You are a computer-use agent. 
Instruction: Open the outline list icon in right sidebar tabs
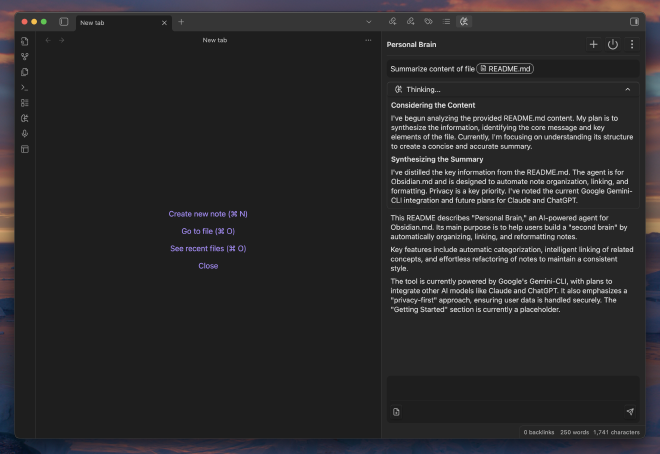pyautogui.click(x=446, y=21)
